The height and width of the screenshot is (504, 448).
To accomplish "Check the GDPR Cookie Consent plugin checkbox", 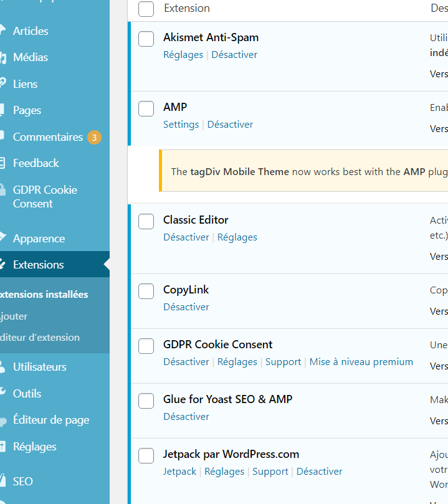I will point(146,346).
